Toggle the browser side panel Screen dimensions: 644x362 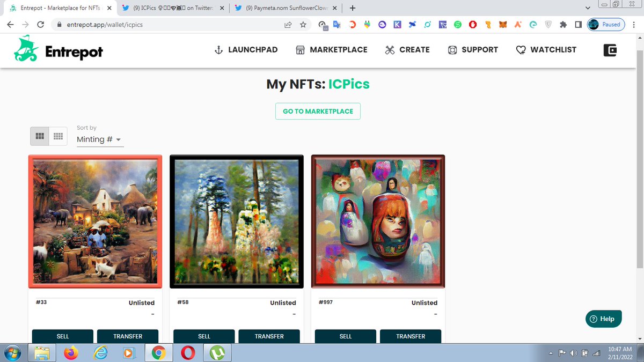(578, 25)
